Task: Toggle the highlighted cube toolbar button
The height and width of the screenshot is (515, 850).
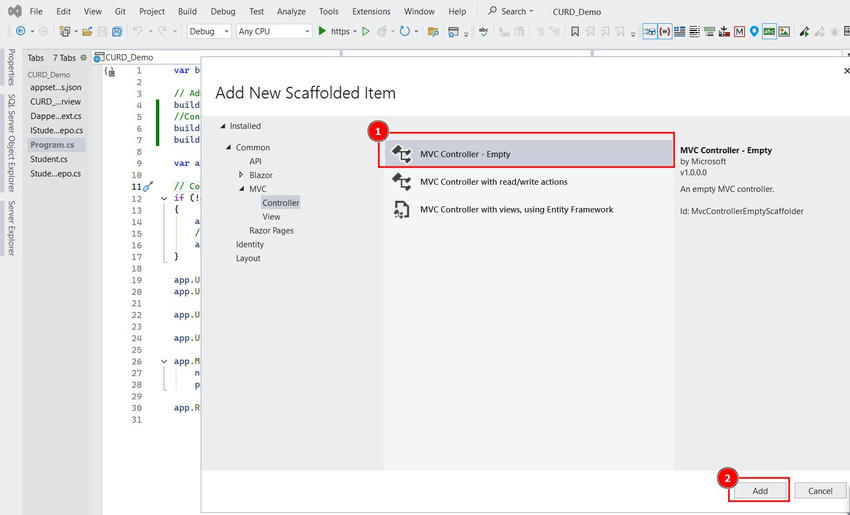Action: pos(650,31)
